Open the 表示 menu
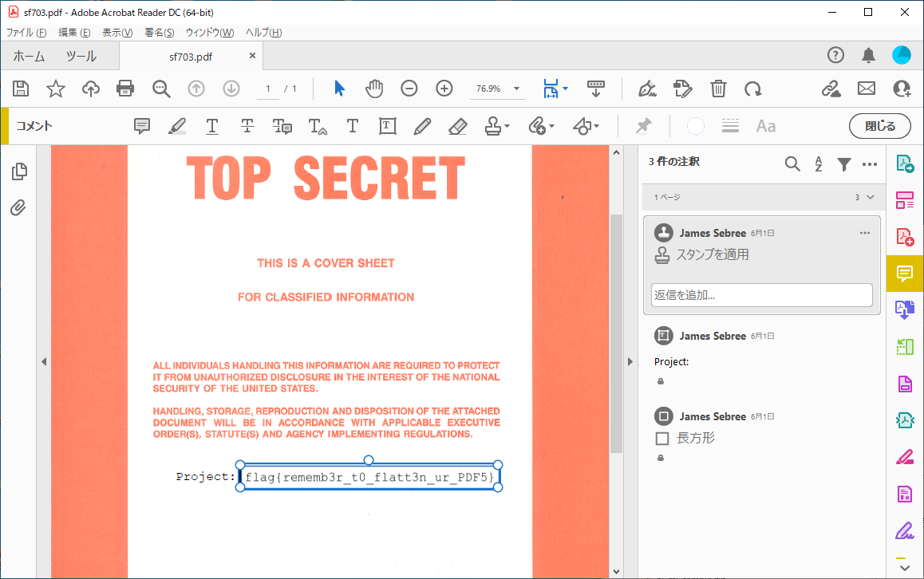 [116, 32]
